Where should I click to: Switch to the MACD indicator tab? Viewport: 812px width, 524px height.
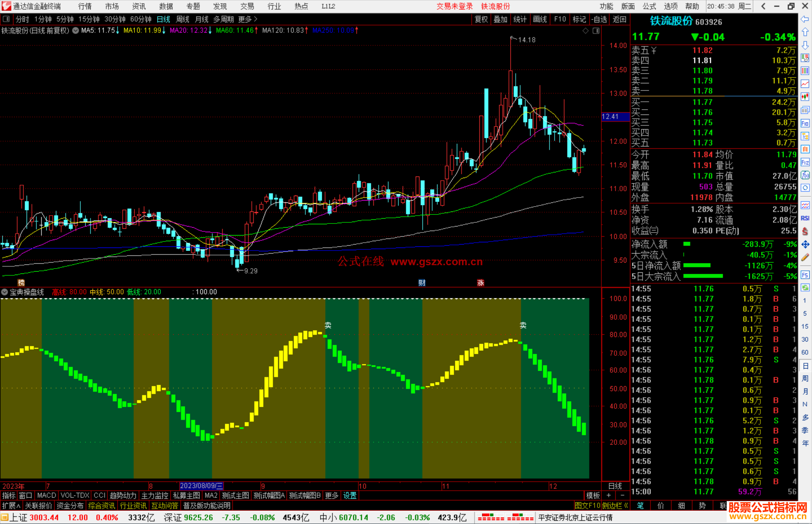(46, 495)
